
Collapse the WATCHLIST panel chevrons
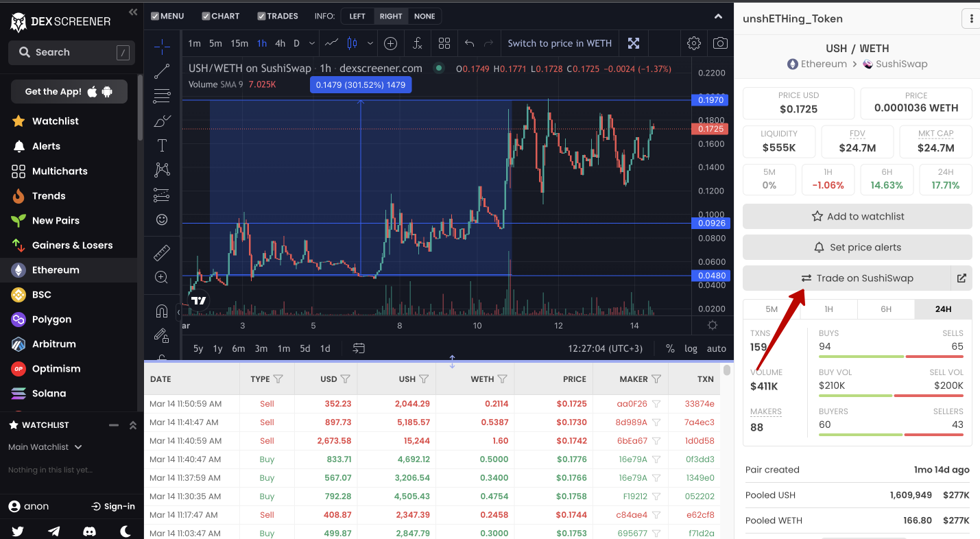[x=133, y=425]
